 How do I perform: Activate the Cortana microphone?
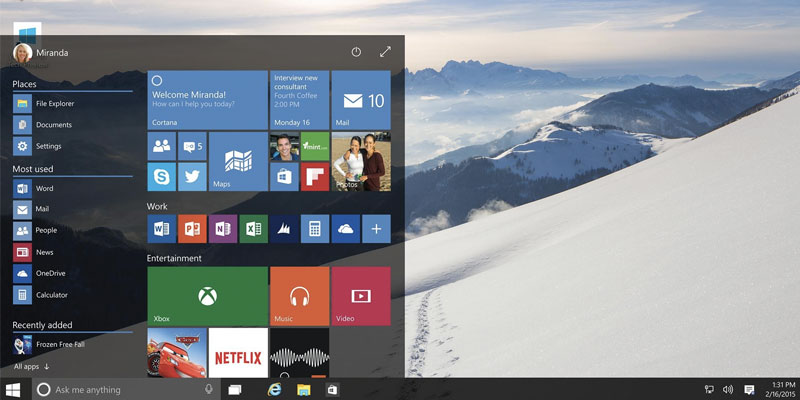pos(209,389)
